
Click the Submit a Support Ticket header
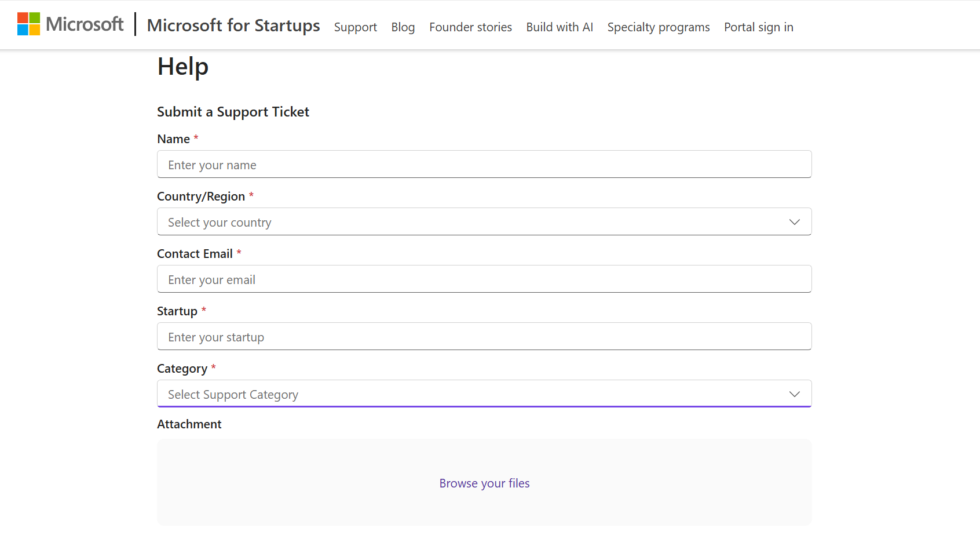233,111
